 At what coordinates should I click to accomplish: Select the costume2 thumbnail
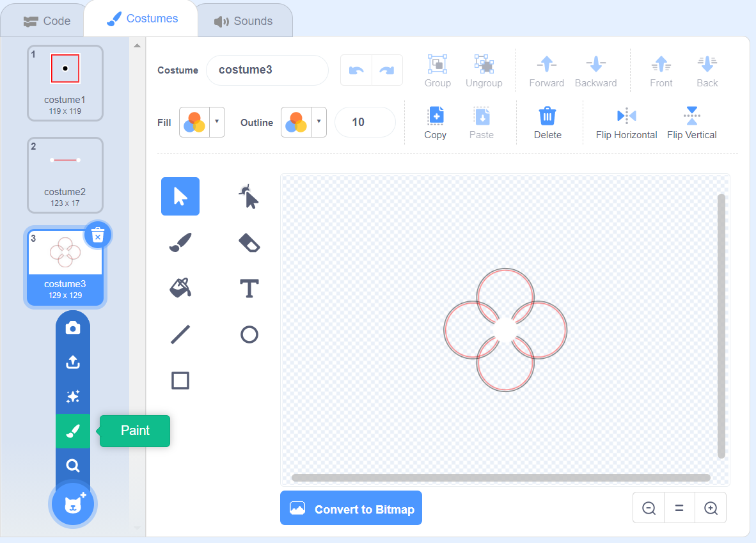(65, 175)
